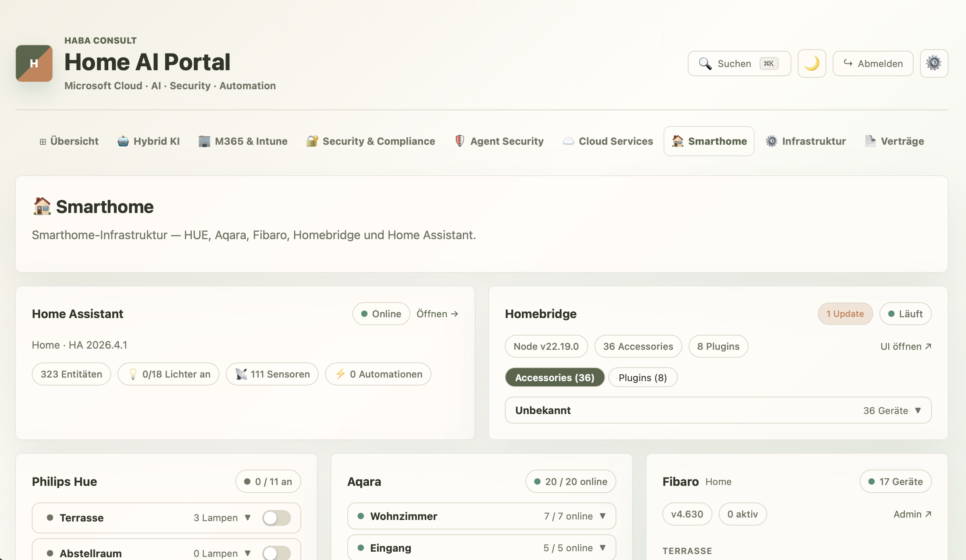Click the gear icon for Infrastruktur
This screenshot has height=560, width=966.
772,141
